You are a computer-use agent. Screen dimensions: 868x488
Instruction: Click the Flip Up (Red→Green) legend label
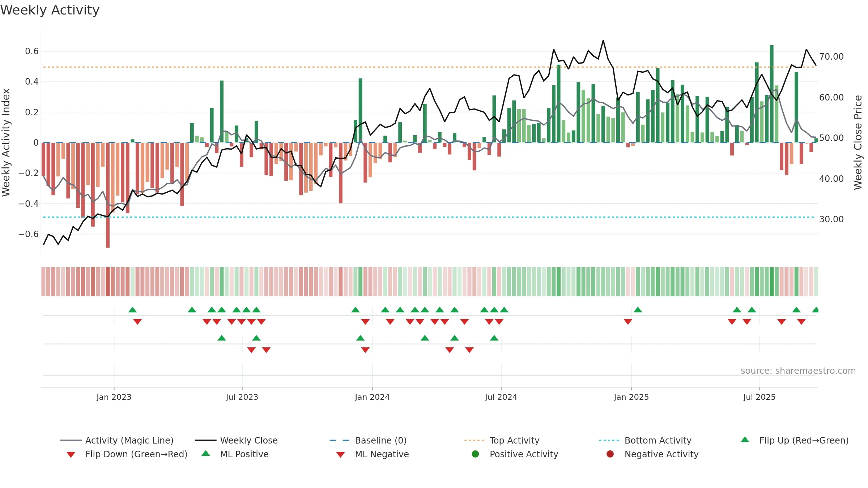(x=804, y=440)
